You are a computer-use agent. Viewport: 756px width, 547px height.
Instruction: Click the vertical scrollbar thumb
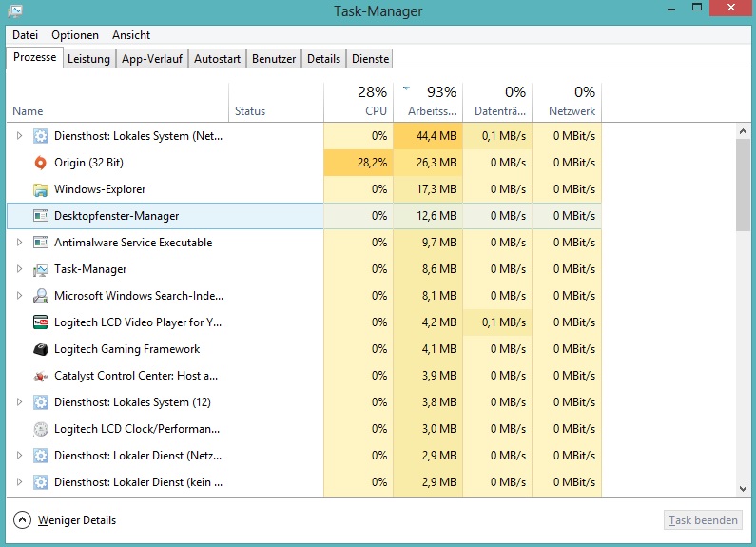coord(743,186)
